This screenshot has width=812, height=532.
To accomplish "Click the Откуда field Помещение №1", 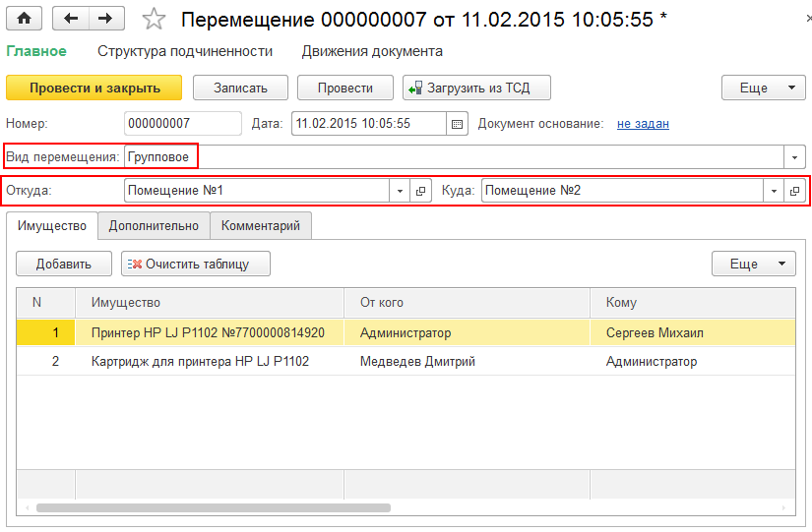I will point(257,191).
